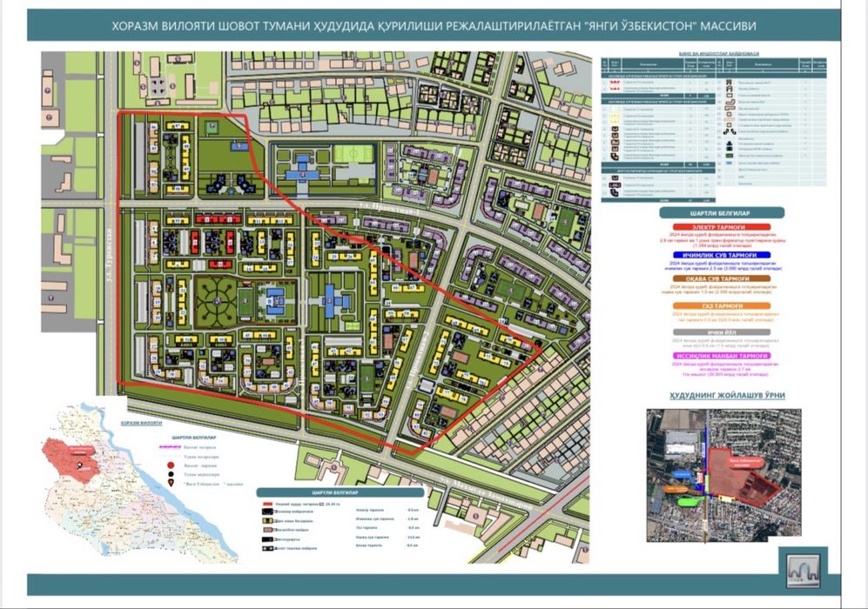Click the green football field on the map
868x609 pixels.
pos(353,154)
